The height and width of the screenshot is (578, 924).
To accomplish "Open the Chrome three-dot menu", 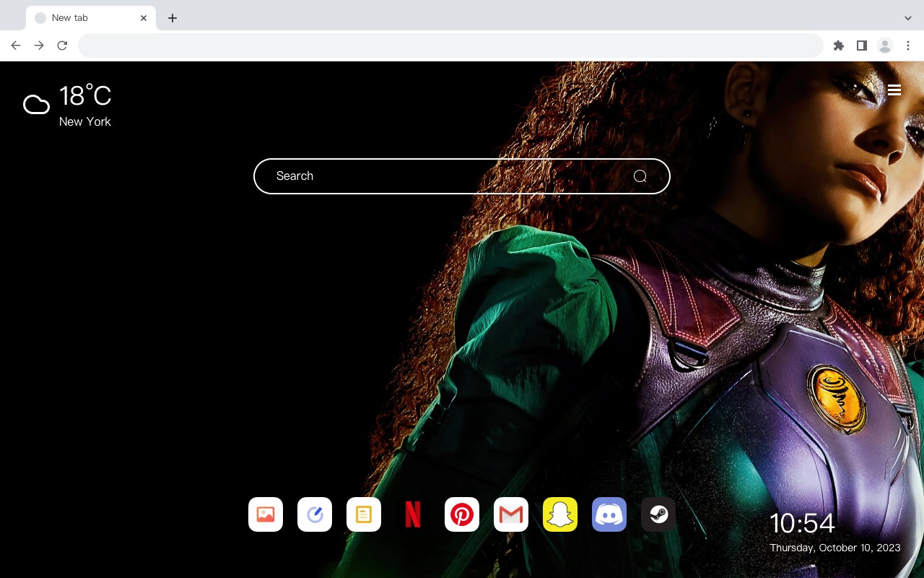I will (x=908, y=46).
